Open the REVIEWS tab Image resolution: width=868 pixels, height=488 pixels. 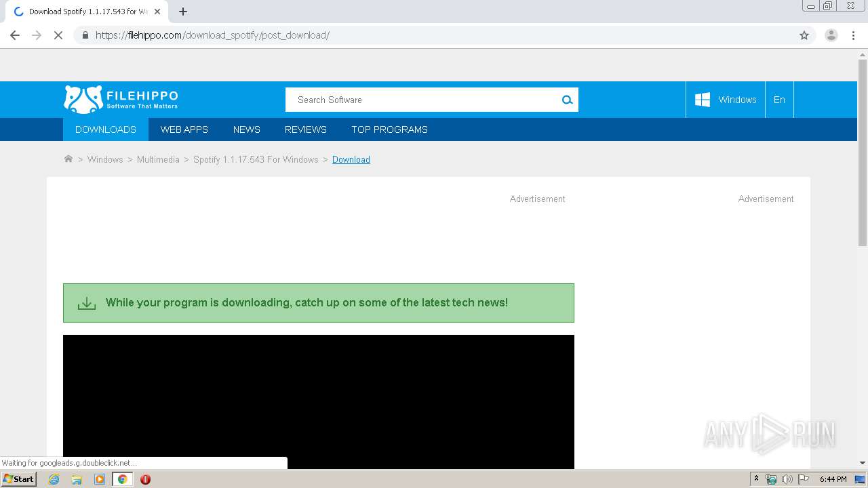click(x=306, y=129)
